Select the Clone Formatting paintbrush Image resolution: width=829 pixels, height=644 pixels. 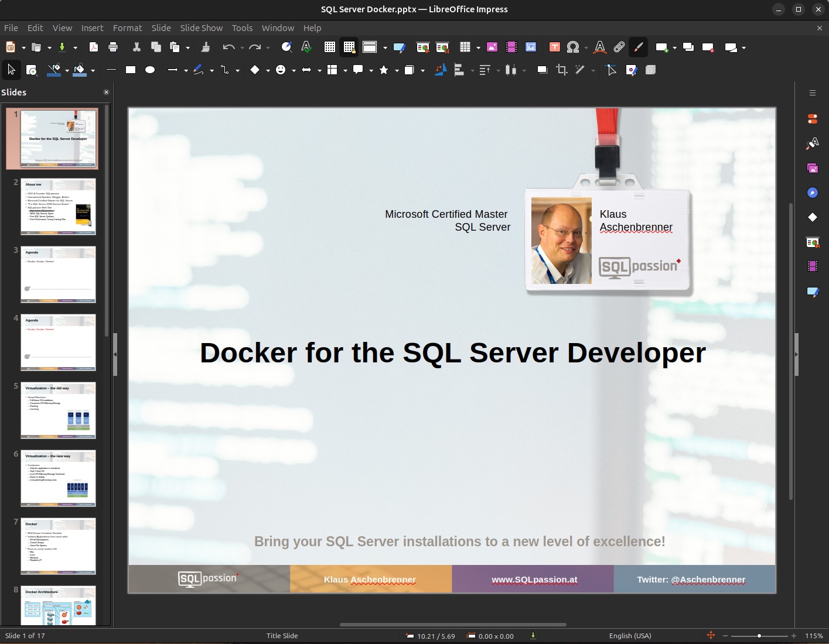[x=205, y=47]
